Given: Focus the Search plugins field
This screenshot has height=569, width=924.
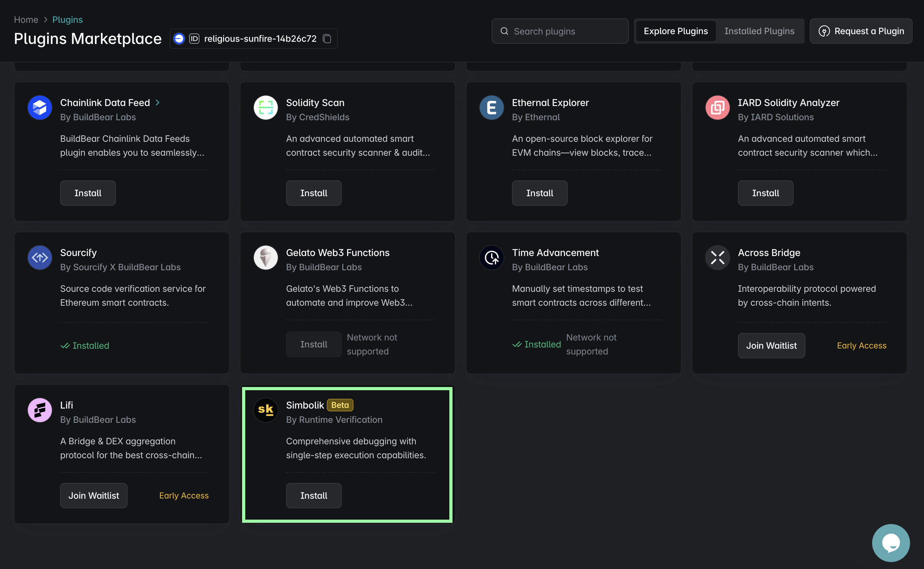Looking at the screenshot, I should click(560, 31).
